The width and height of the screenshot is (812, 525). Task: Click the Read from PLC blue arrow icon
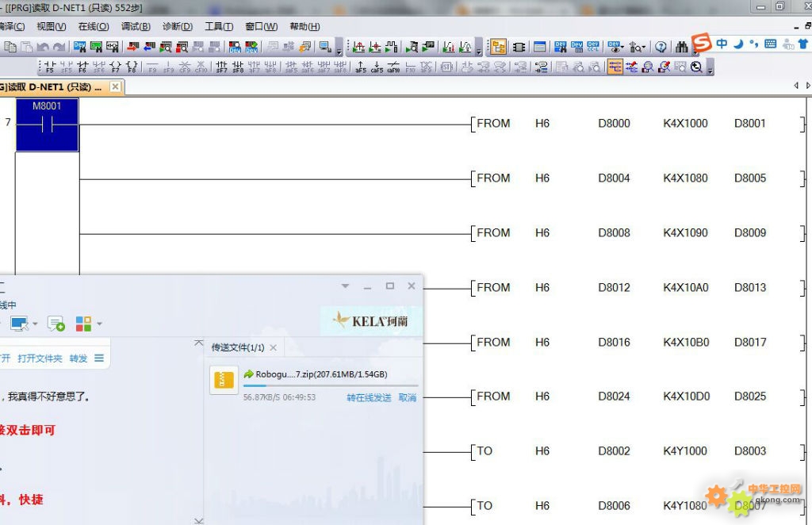click(x=149, y=47)
